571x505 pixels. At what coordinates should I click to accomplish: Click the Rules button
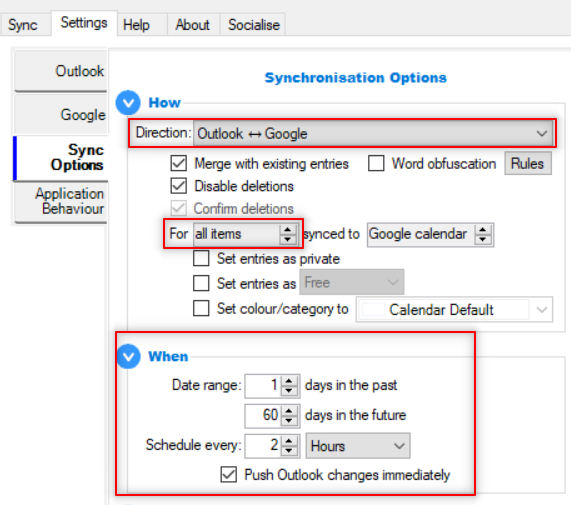coord(528,163)
